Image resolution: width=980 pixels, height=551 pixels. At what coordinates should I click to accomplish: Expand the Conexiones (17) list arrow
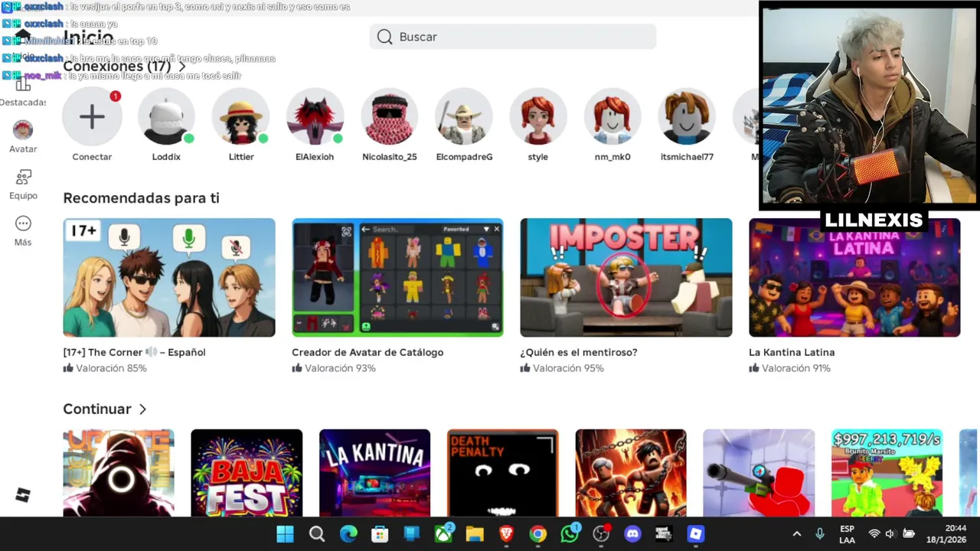[181, 67]
